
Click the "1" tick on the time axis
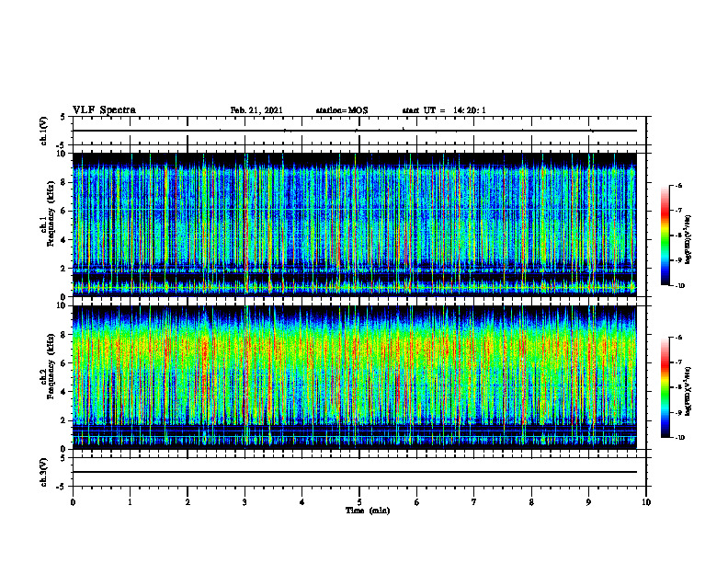point(130,502)
